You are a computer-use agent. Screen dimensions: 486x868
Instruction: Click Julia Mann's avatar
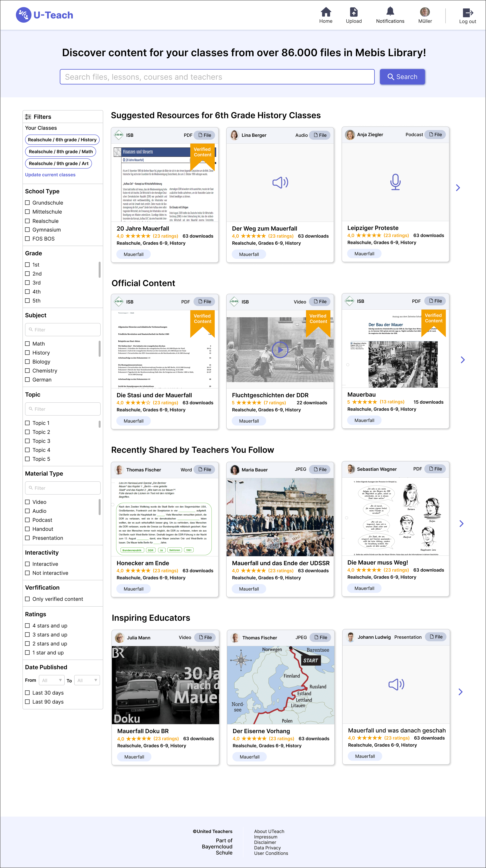coord(120,638)
